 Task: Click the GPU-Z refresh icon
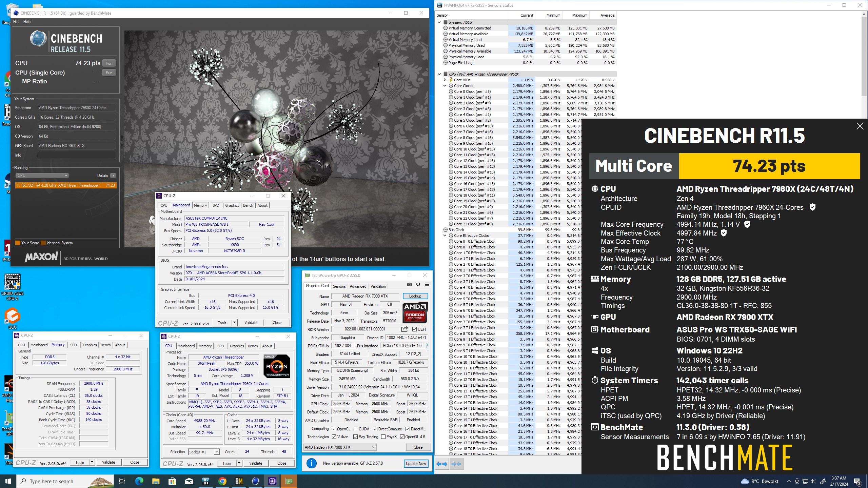(x=418, y=284)
